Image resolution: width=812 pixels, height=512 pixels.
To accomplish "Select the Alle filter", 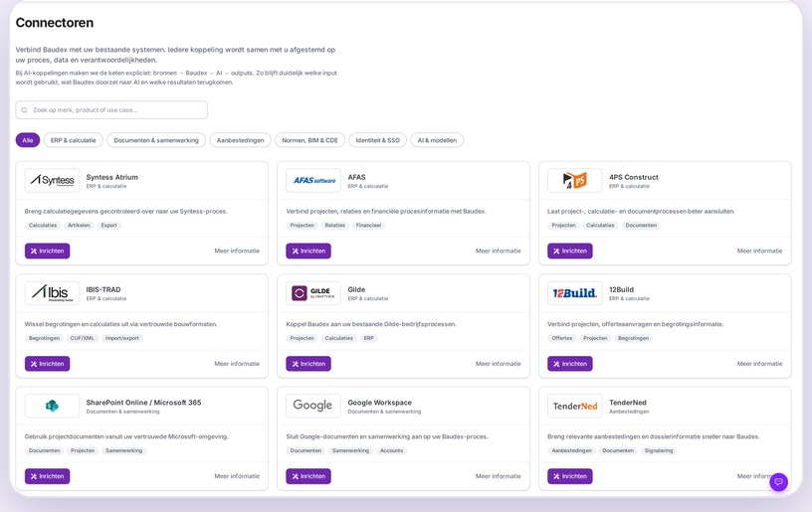I will pyautogui.click(x=28, y=140).
